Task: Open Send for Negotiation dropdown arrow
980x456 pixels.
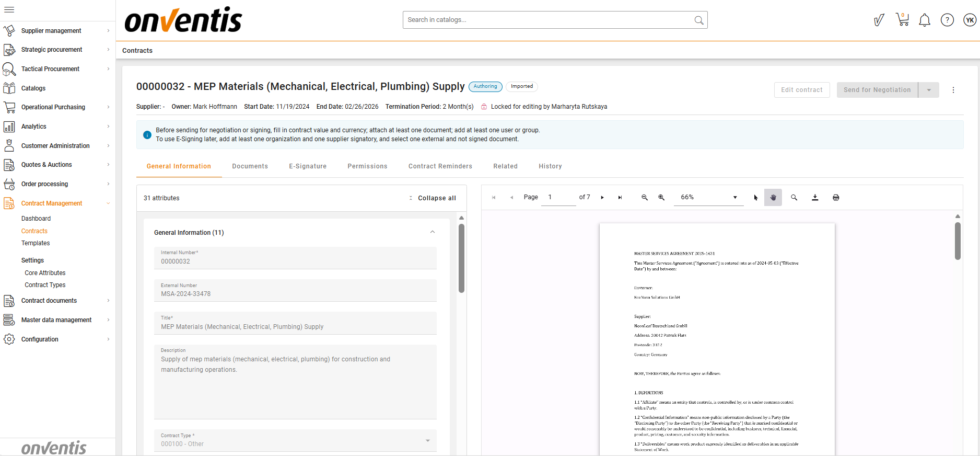Action: point(929,90)
